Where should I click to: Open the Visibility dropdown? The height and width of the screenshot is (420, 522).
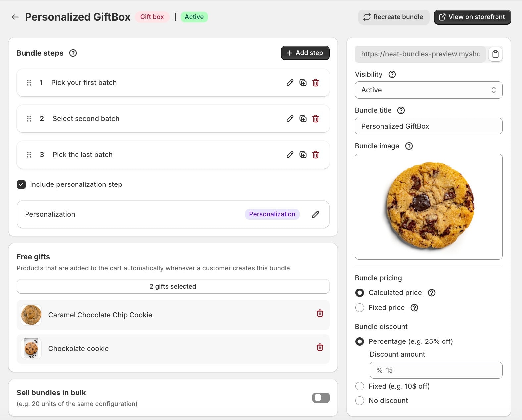point(429,90)
